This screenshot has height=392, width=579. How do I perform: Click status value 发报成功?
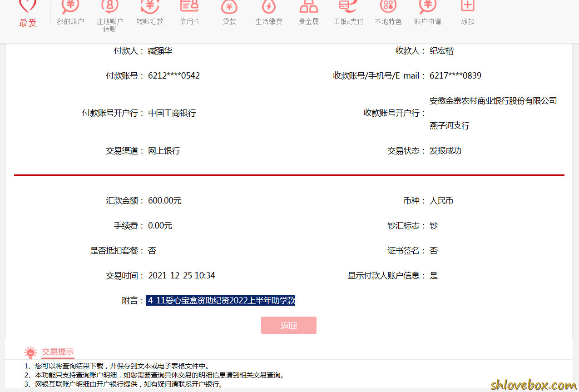(445, 151)
